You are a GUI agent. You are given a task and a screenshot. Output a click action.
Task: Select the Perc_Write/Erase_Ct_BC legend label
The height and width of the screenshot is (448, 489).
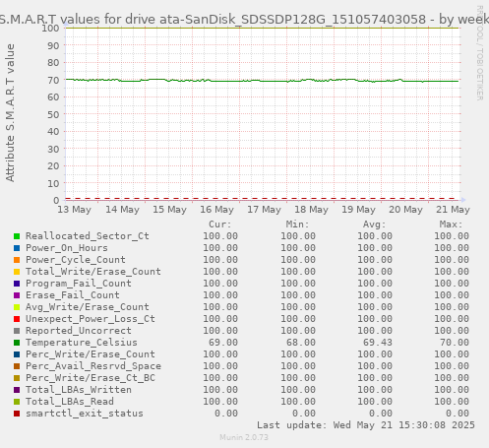[91, 378]
